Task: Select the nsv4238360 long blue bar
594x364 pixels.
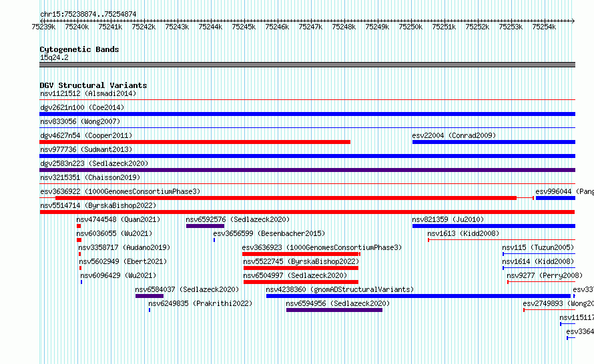Action: tap(418, 296)
